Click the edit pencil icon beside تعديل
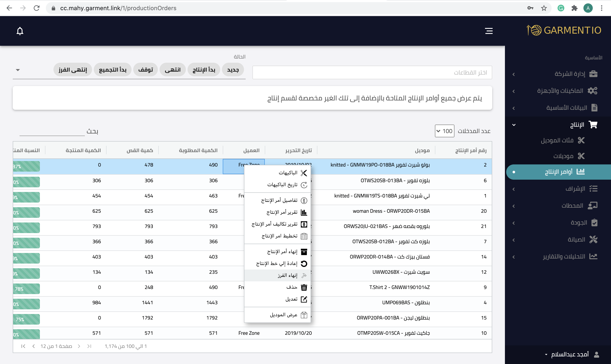The height and width of the screenshot is (364, 611). [304, 299]
